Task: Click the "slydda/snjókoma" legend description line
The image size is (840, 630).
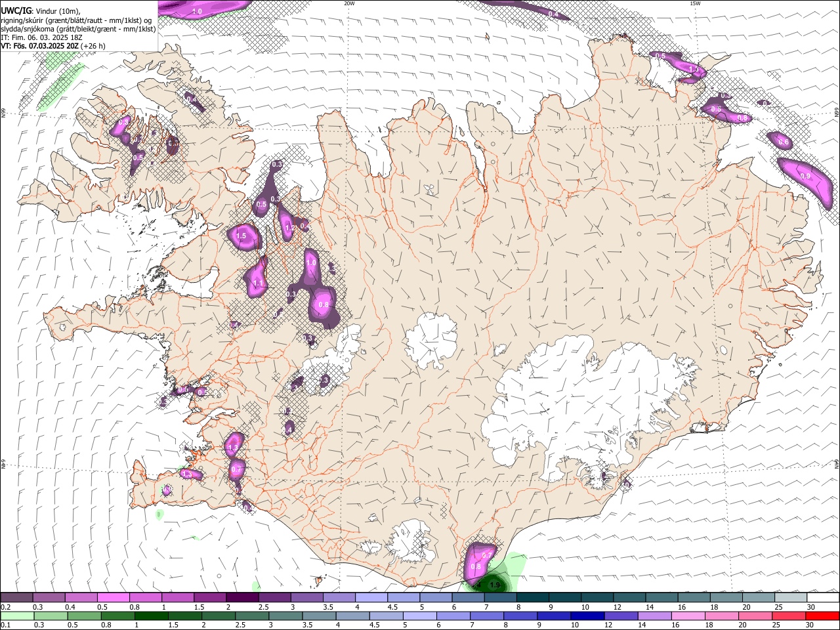Action: [78, 29]
